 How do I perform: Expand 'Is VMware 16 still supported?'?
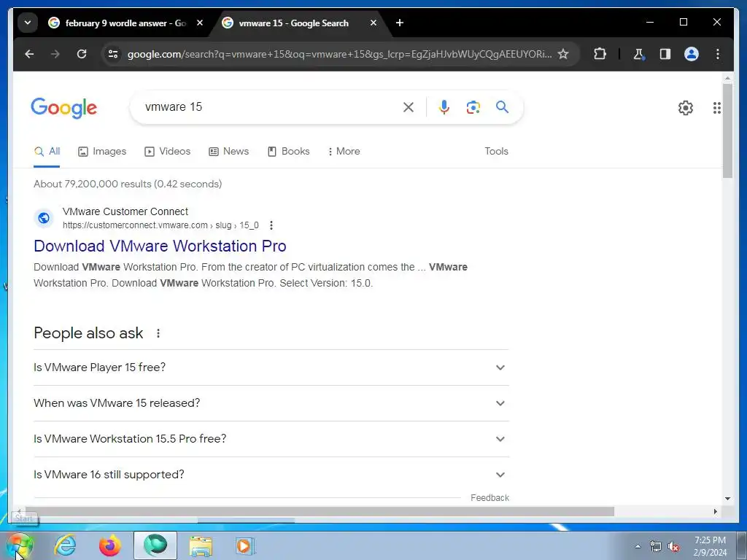(271, 475)
